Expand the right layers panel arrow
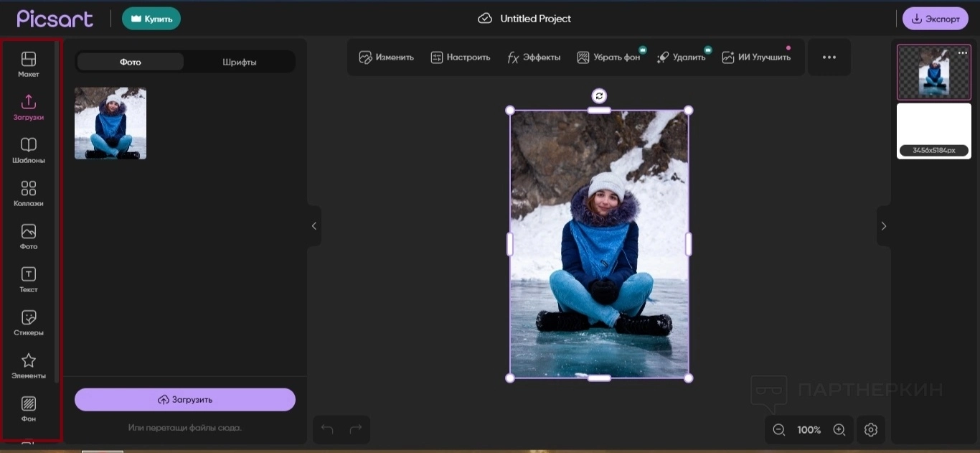 (884, 226)
